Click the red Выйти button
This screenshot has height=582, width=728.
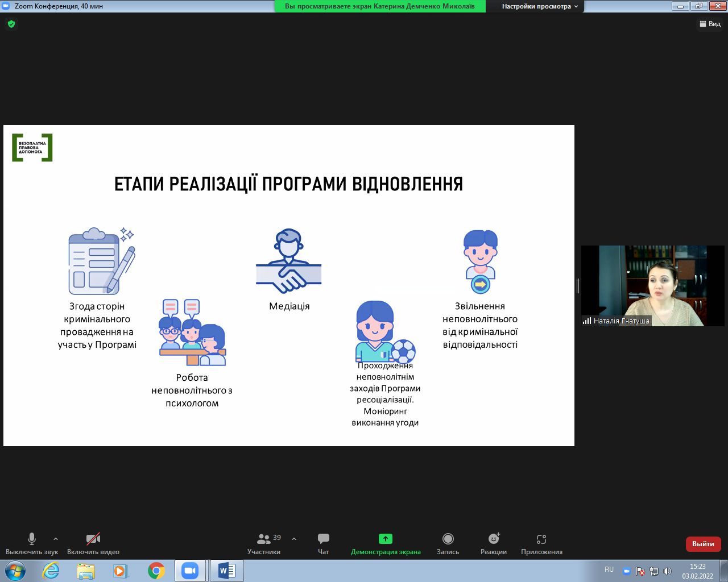703,544
